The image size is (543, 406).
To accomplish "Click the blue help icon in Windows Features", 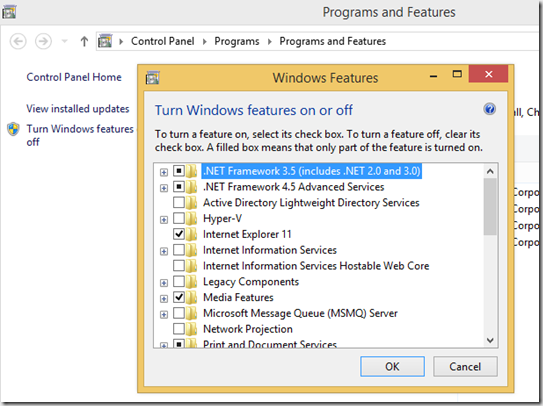I will pos(489,109).
